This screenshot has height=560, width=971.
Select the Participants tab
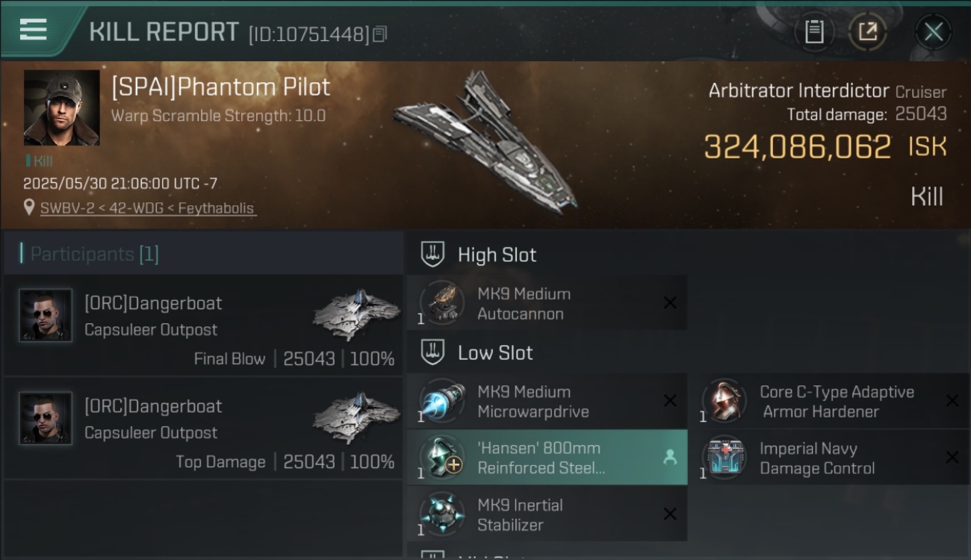[x=94, y=254]
